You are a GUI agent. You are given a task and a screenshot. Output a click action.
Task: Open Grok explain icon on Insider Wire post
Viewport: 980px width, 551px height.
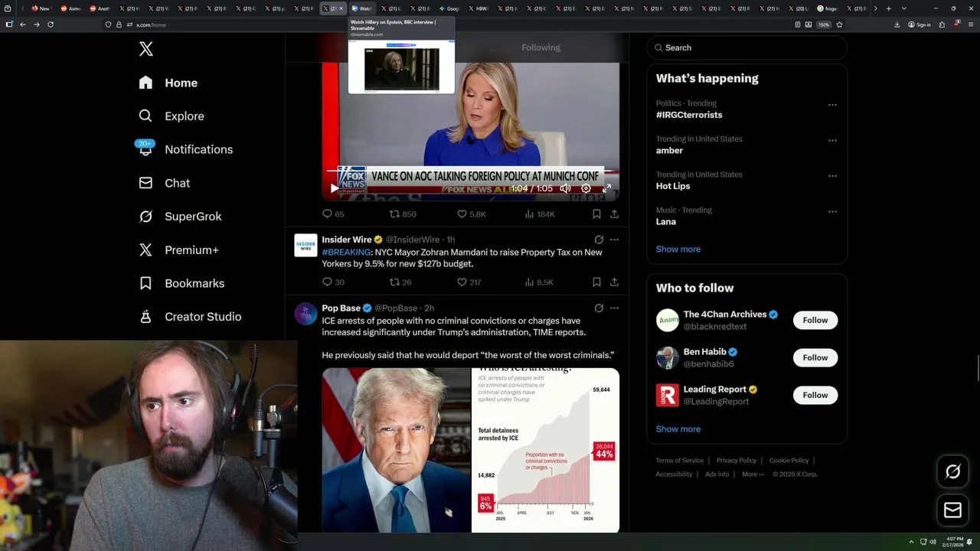pyautogui.click(x=599, y=240)
